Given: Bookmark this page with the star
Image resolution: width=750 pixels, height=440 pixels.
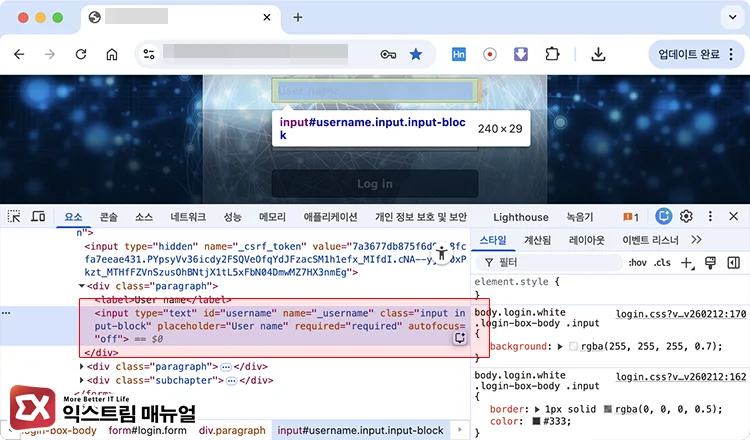Looking at the screenshot, I should pyautogui.click(x=416, y=55).
